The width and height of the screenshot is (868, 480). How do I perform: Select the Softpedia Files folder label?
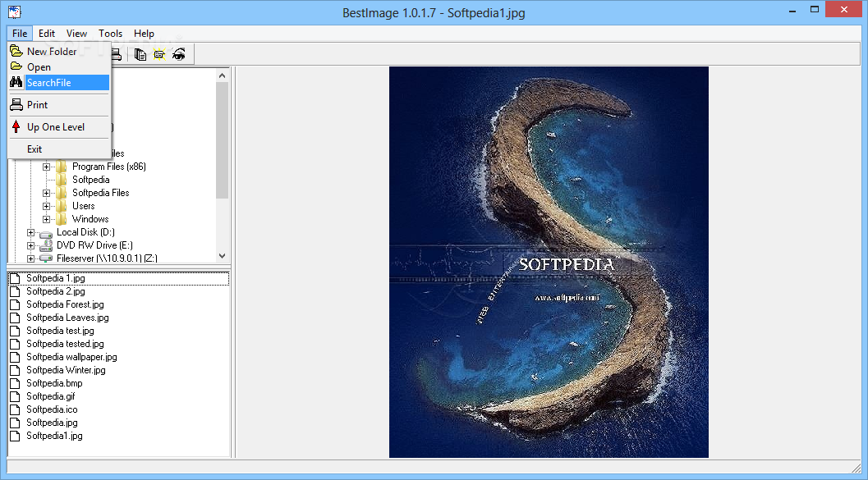click(101, 193)
